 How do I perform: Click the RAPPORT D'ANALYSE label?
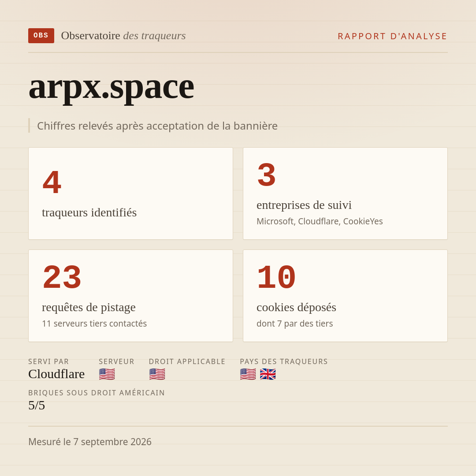393,36
